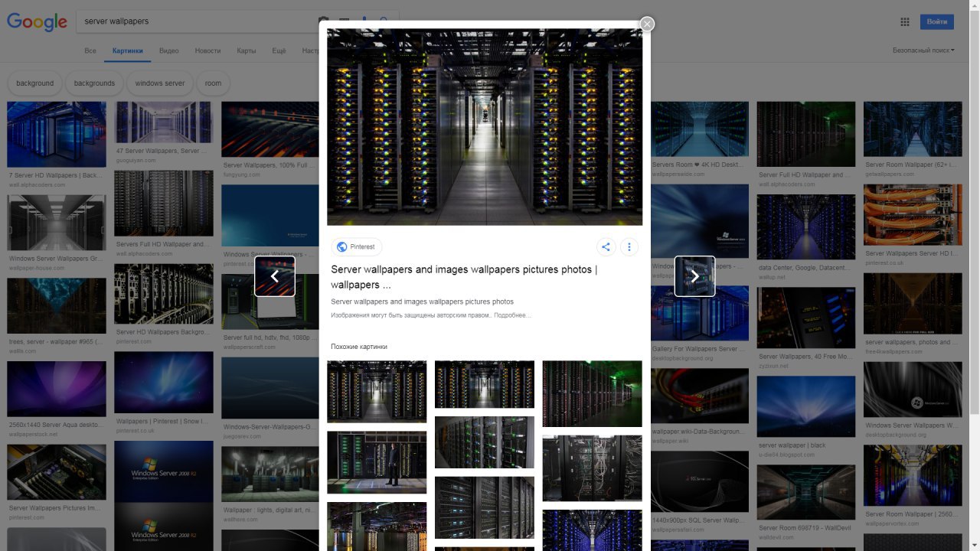
Task: Expand the Безопасный поиск dropdown
Action: [923, 51]
